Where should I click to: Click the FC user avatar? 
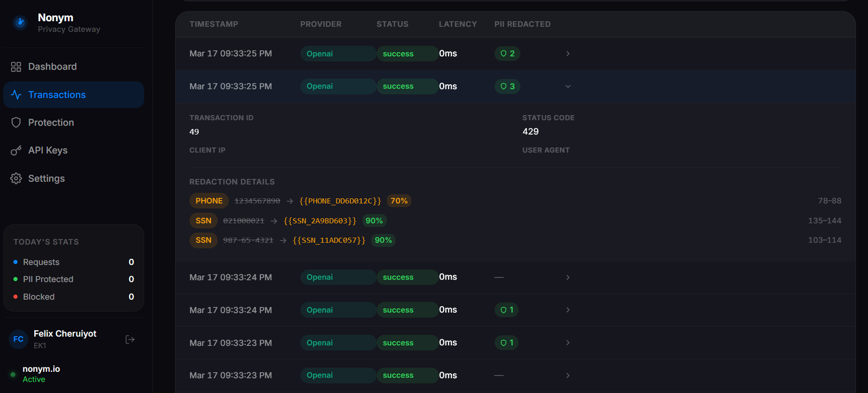pyautogui.click(x=18, y=339)
